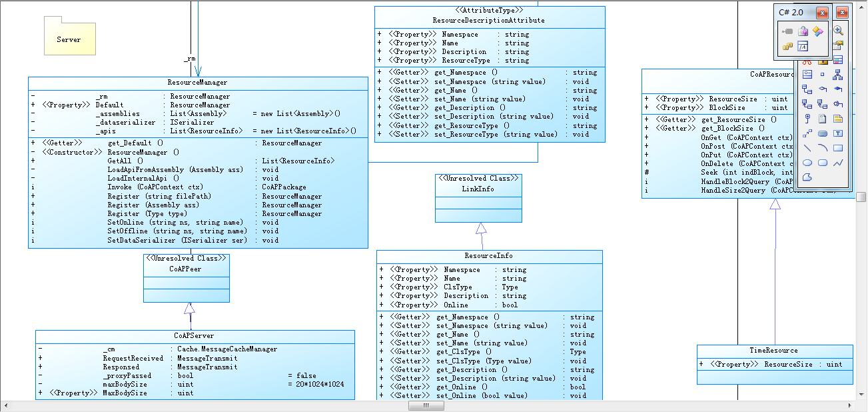Select the Class tool in the palette
The height and width of the screenshot is (412, 868).
point(838,59)
